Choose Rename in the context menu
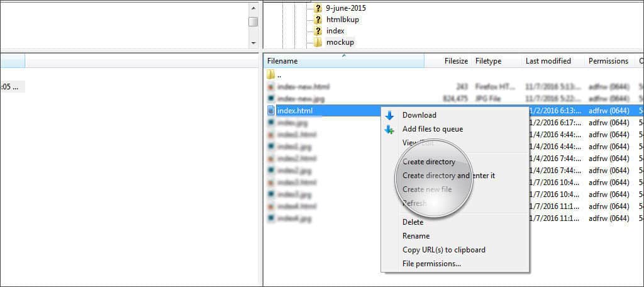This screenshot has width=644, height=287. click(416, 236)
